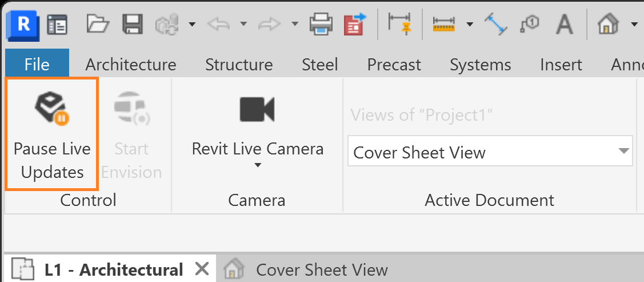Redo the last action
Viewport: 644px width, 282px height.
point(270,24)
